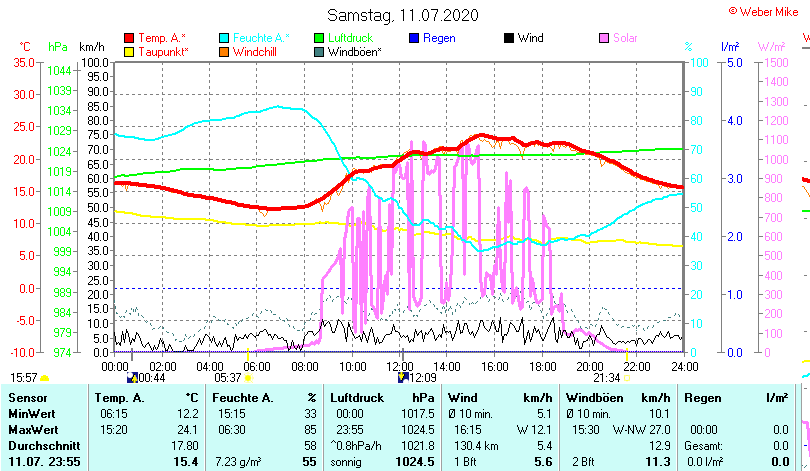This screenshot has height=471, width=810.
Task: Click the Windböen column header in table
Action: (595, 398)
